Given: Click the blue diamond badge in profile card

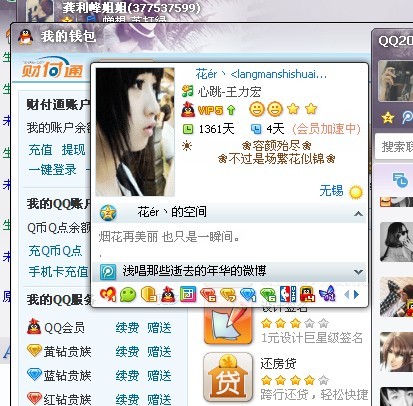Looking at the screenshot, I should coord(248,295).
